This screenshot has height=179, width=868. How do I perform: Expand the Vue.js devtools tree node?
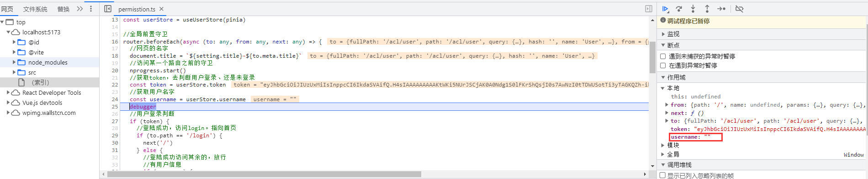[8, 103]
